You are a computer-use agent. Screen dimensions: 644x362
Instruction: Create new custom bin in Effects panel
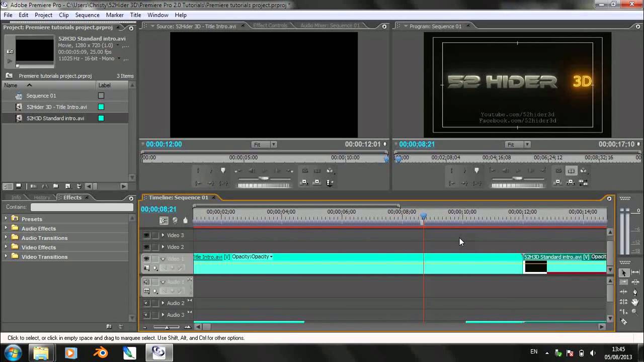109,326
